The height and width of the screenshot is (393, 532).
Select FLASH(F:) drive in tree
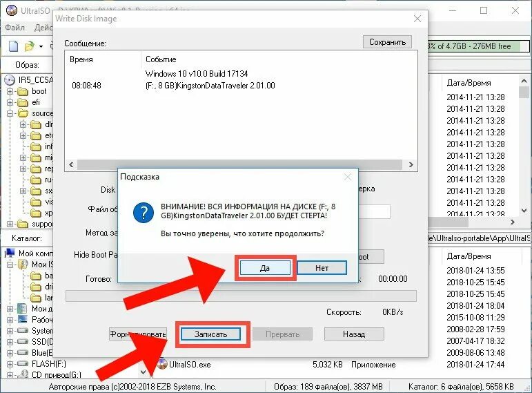click(x=48, y=364)
